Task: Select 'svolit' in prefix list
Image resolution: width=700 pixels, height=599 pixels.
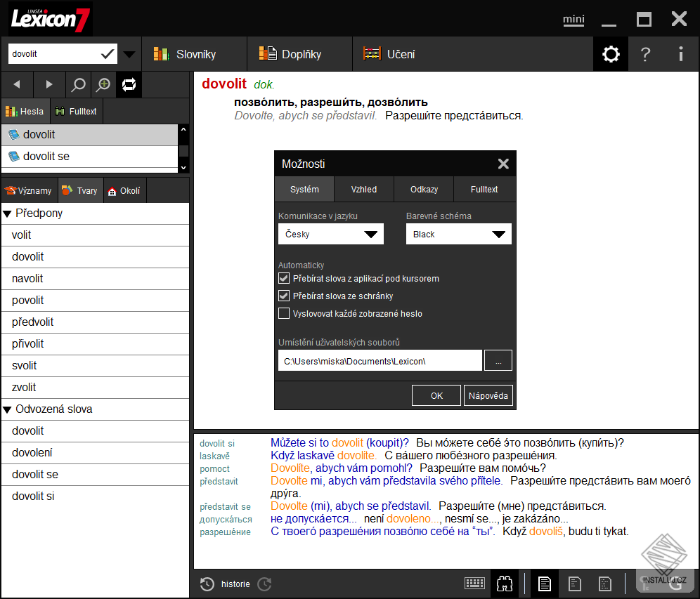Action: (x=95, y=366)
